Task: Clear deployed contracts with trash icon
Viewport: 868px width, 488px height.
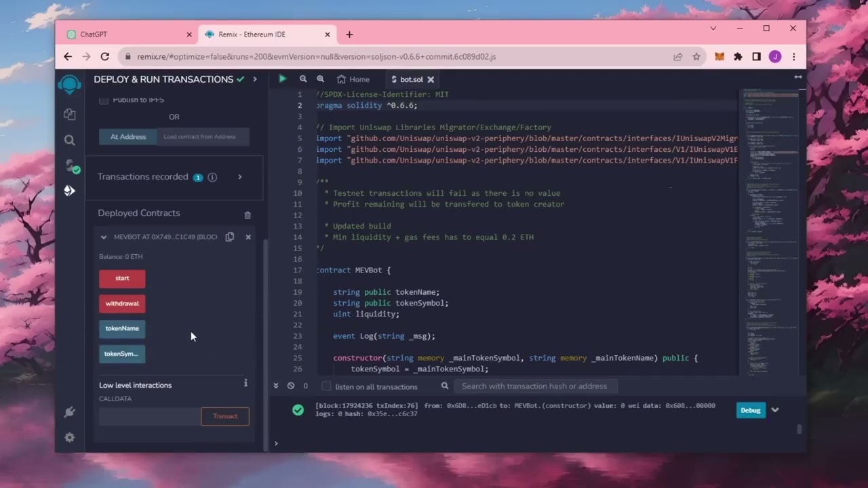Action: (248, 215)
